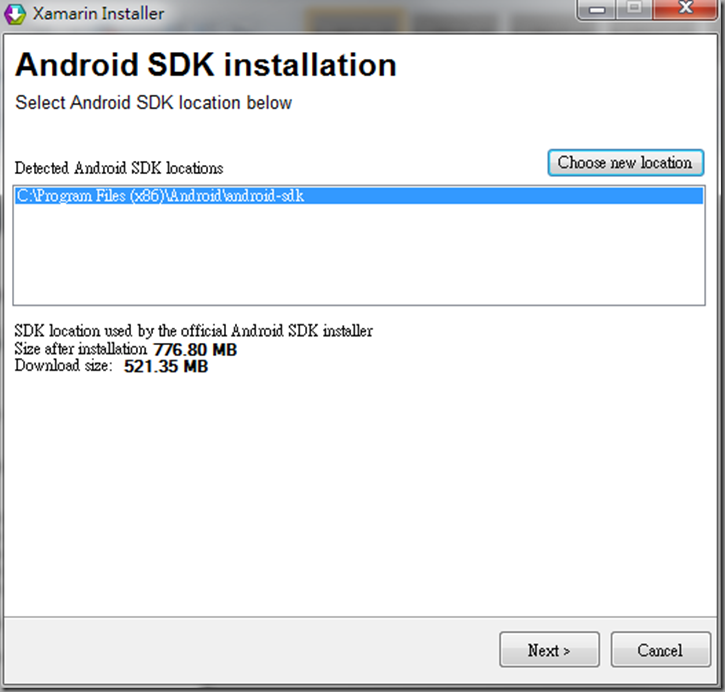The width and height of the screenshot is (725, 692).
Task: Select the C:\Program Files (x86)\Android\android-sdk entry
Action: 359,196
